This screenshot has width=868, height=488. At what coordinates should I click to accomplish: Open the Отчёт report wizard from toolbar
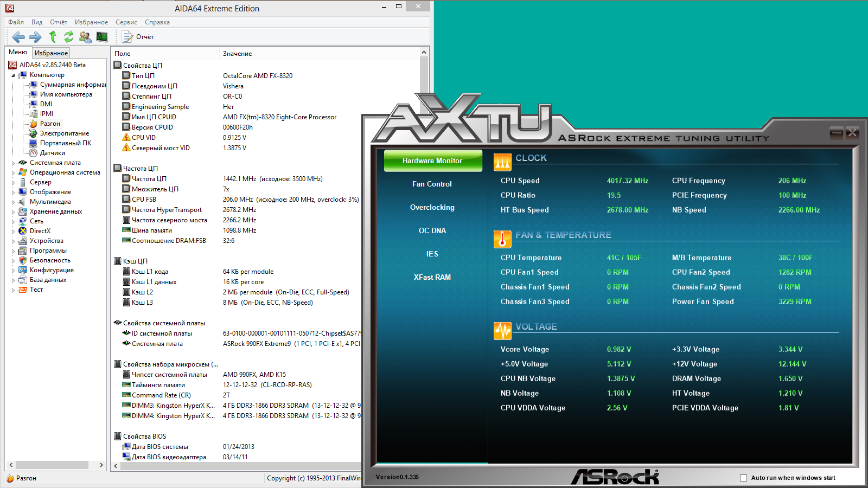pyautogui.click(x=138, y=37)
